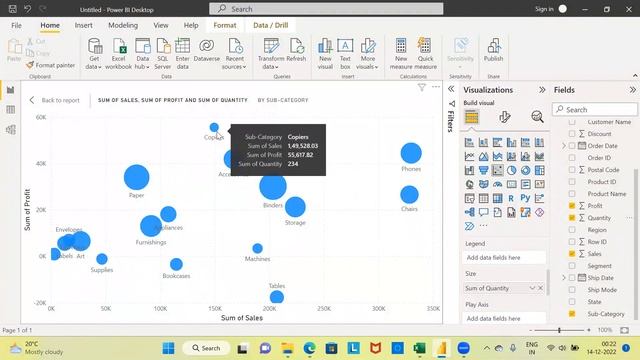640x360 pixels.
Task: Click Back to report
Action: 54,100
